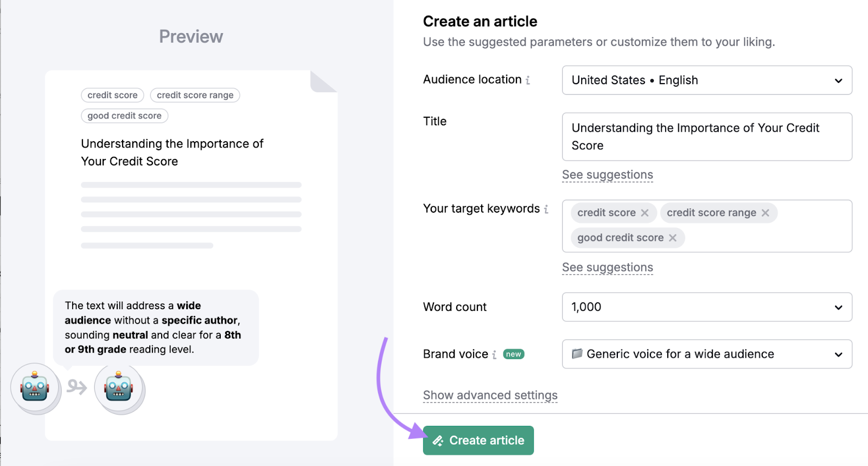This screenshot has height=466, width=868.
Task: Click the Preview heading
Action: (191, 36)
